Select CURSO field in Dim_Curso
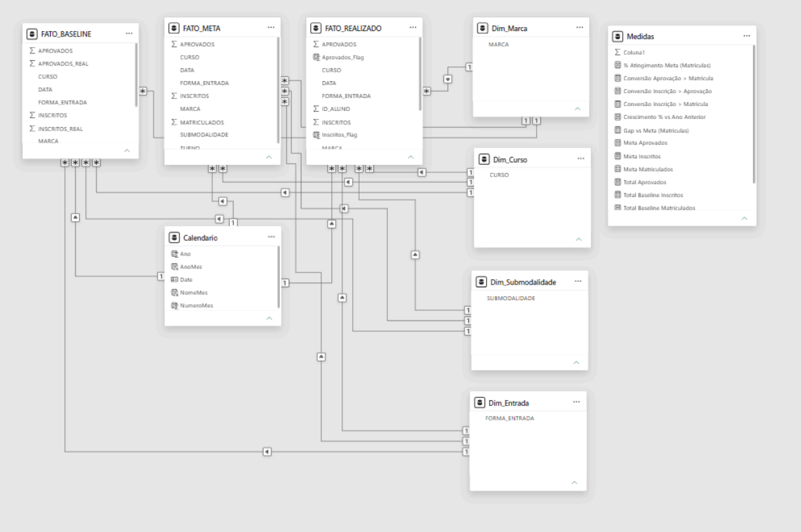801x532 pixels. (x=499, y=175)
